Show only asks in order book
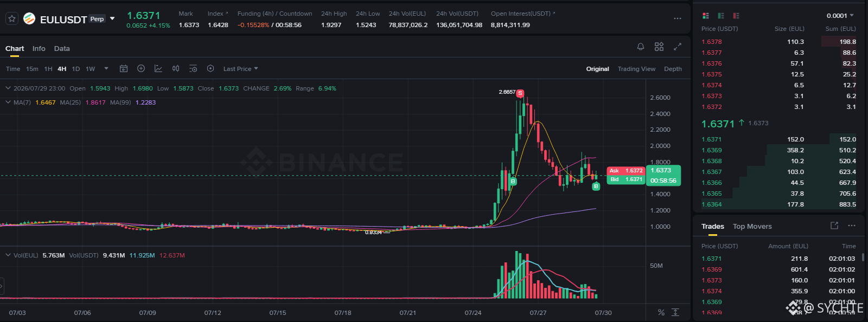868x322 pixels. [736, 16]
